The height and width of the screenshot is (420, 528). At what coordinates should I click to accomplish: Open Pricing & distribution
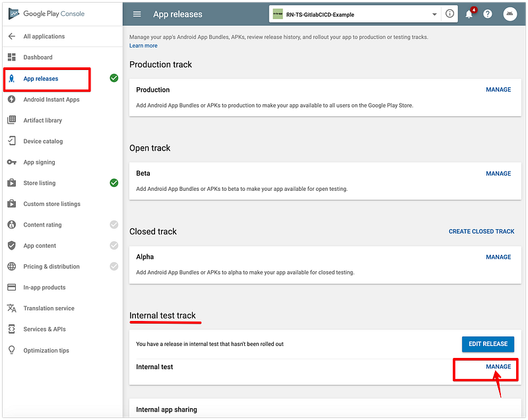[x=51, y=266]
